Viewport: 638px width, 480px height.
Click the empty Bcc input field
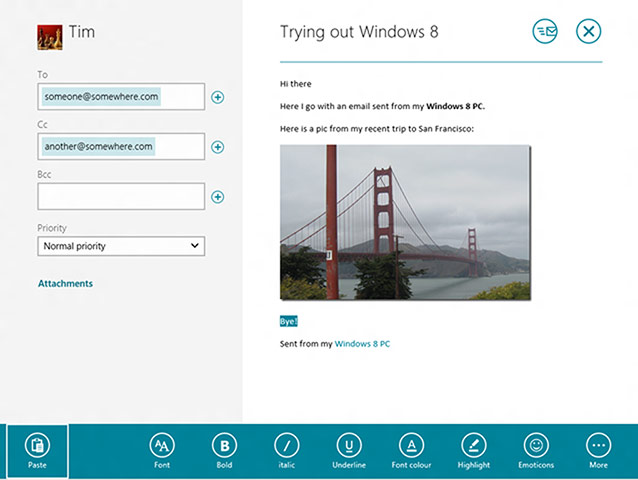(120, 196)
